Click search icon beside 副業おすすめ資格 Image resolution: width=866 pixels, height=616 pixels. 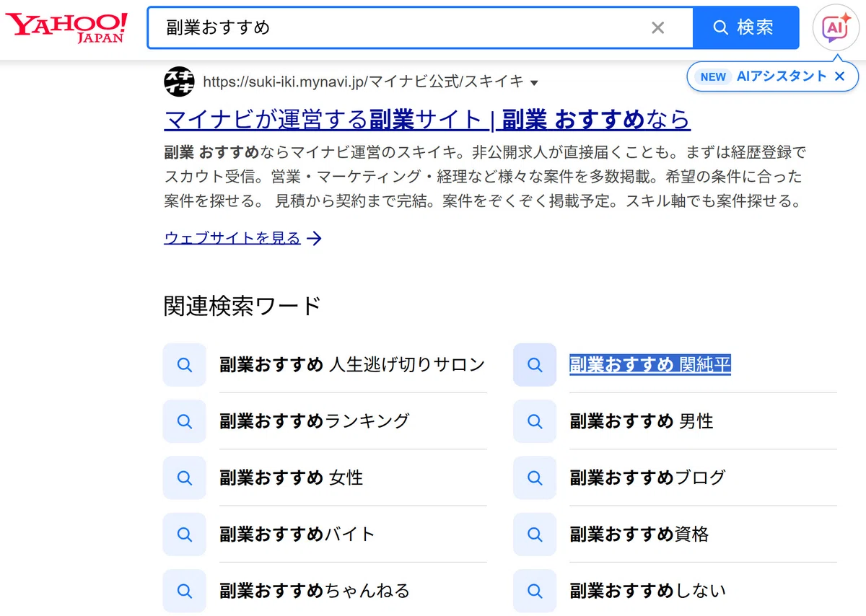click(535, 534)
